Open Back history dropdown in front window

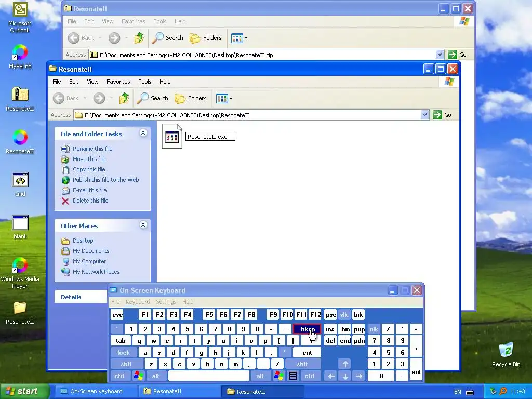85,98
